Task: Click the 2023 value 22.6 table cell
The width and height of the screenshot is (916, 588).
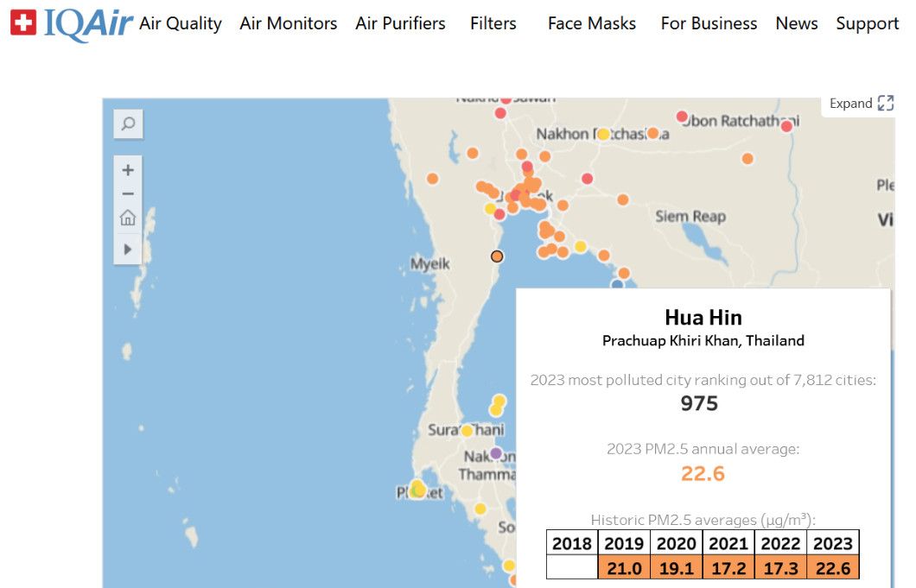Action: coord(833,567)
